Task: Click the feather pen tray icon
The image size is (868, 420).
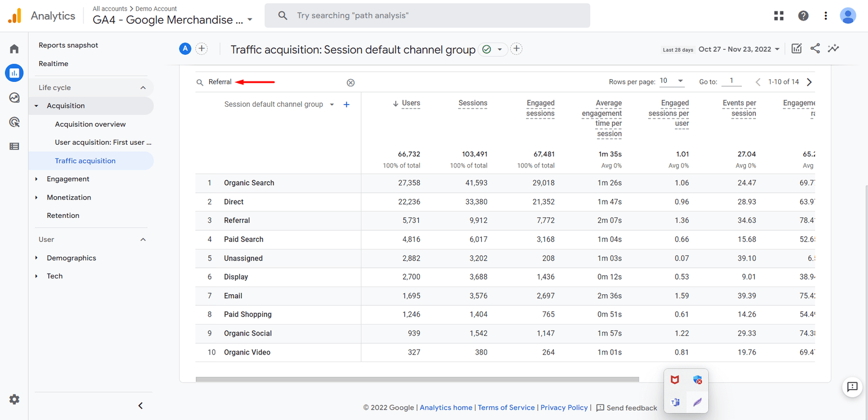Action: point(698,402)
